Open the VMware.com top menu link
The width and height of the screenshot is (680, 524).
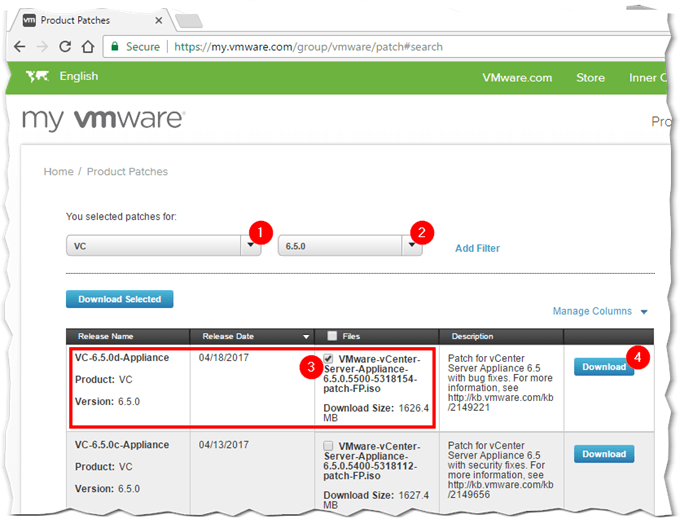517,78
